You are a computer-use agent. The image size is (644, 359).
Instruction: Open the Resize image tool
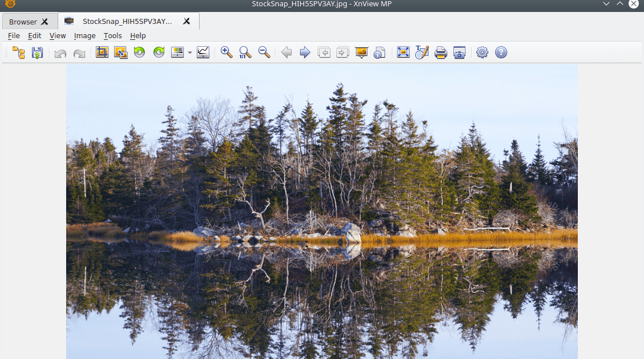(x=121, y=52)
